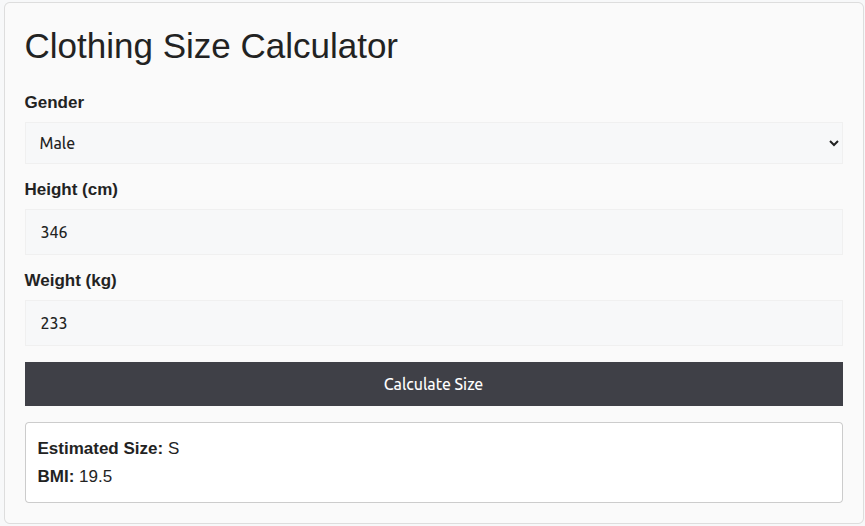Click the 'Height (cm)' label
This screenshot has height=526, width=865.
[x=71, y=189]
